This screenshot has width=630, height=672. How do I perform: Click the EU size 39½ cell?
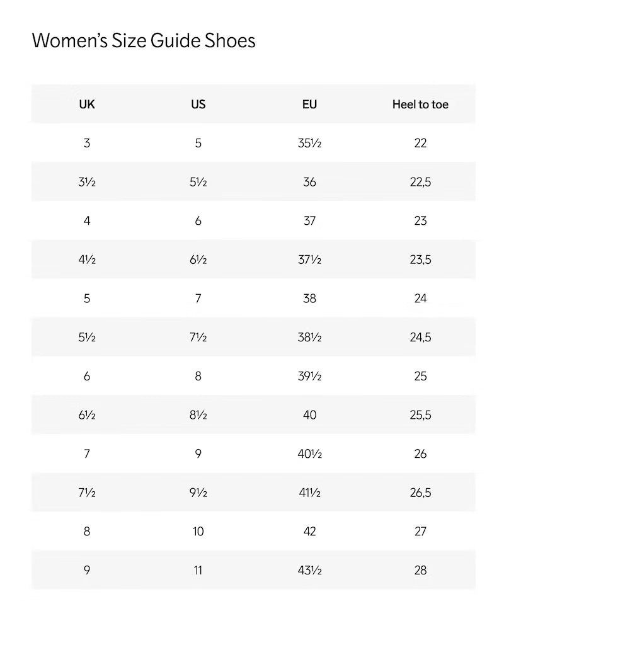[309, 376]
